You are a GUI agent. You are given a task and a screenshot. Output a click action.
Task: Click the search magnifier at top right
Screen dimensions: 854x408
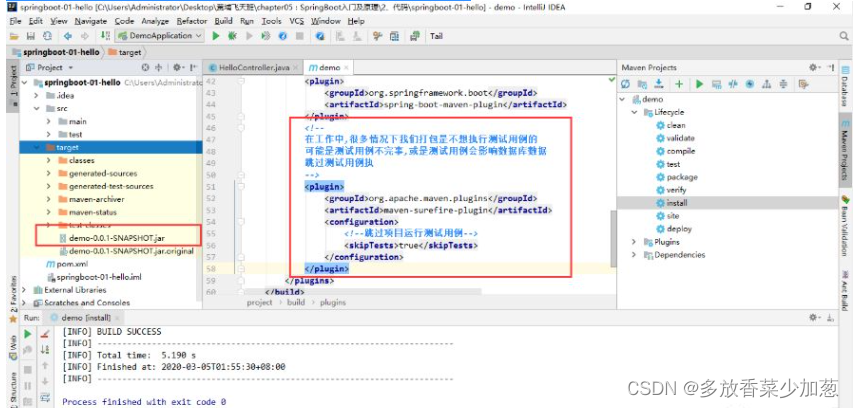coord(843,36)
